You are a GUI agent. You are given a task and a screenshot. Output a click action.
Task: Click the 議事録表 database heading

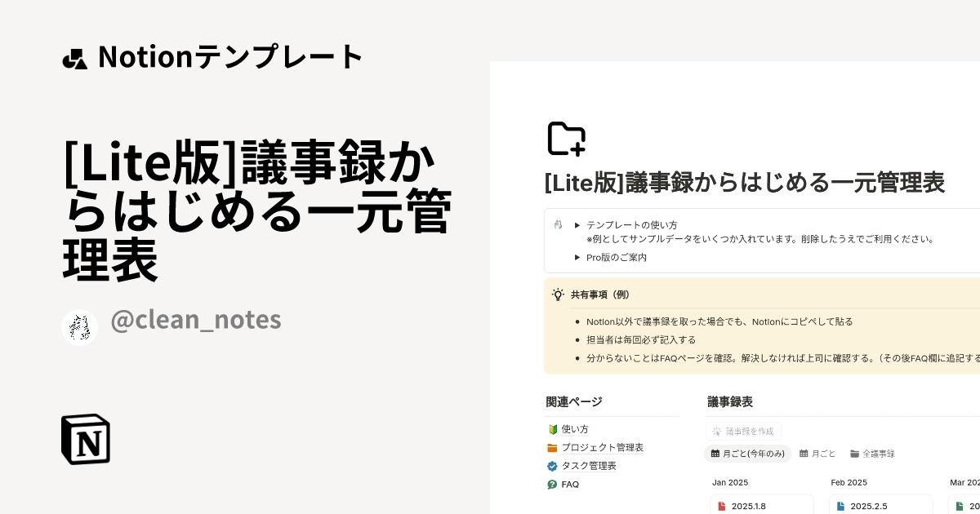(730, 401)
